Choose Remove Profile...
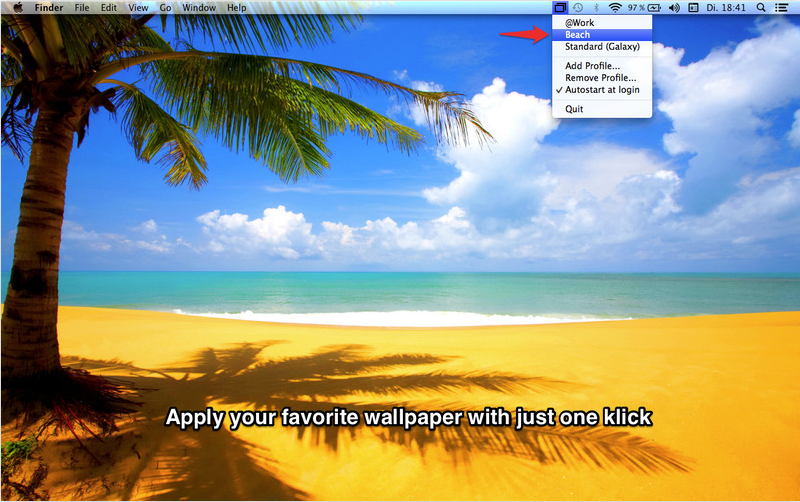This screenshot has height=502, width=800. coord(602,78)
